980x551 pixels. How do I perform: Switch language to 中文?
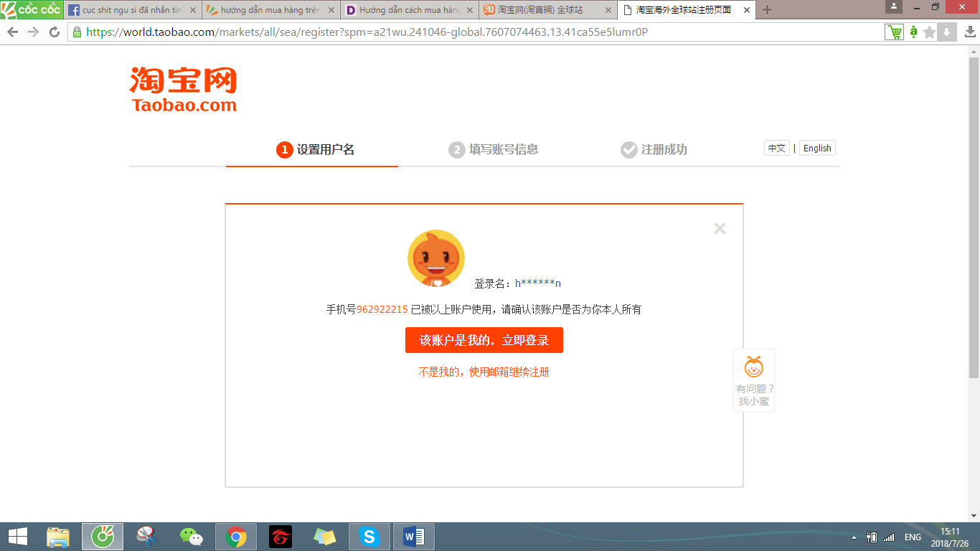[776, 149]
